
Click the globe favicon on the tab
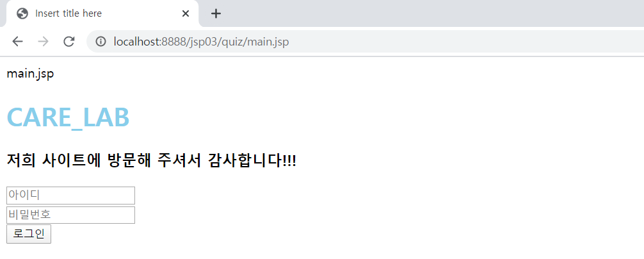tap(22, 13)
